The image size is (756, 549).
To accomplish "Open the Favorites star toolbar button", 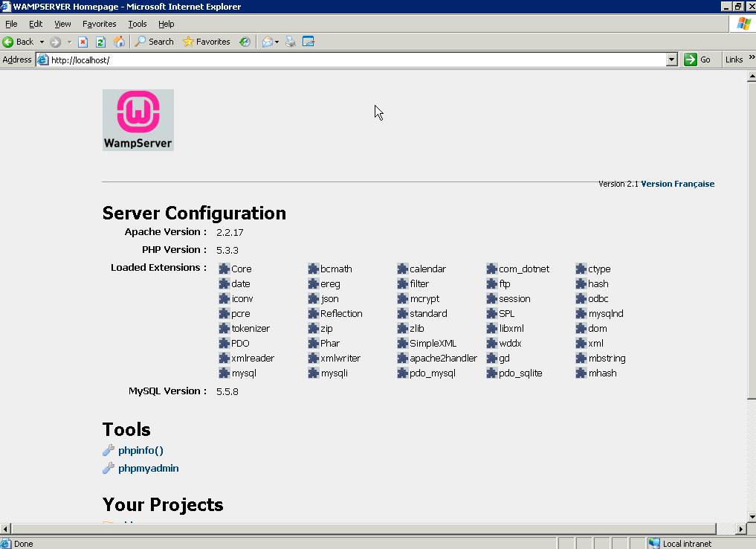I will pyautogui.click(x=207, y=42).
